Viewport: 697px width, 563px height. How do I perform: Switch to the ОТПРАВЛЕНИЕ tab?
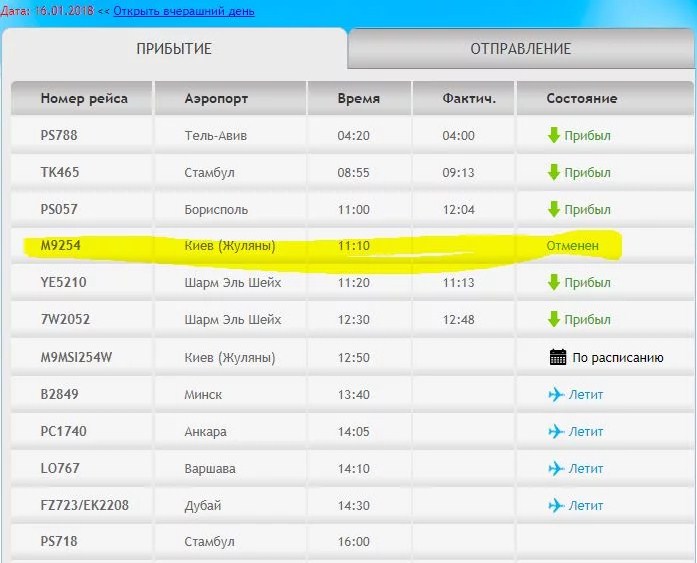coord(520,49)
